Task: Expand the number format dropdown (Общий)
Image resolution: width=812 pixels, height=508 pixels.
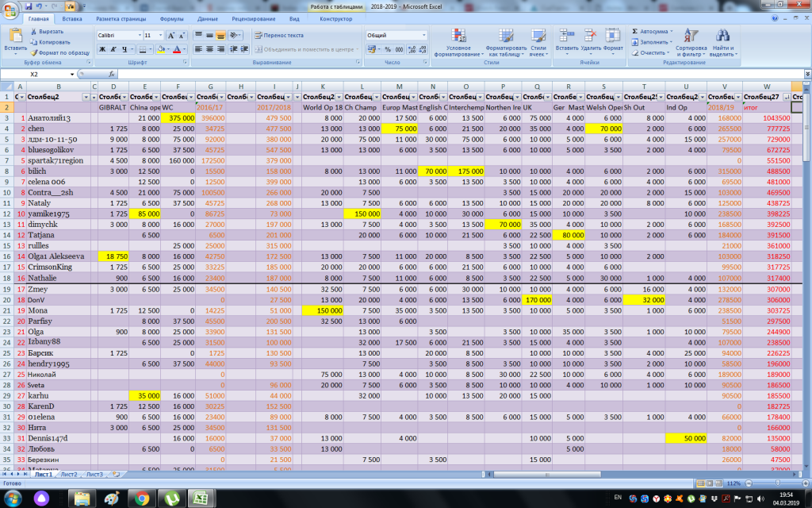Action: click(x=423, y=36)
